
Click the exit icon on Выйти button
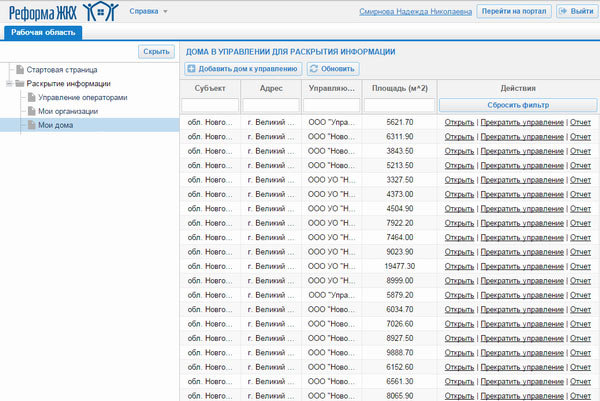pos(559,11)
